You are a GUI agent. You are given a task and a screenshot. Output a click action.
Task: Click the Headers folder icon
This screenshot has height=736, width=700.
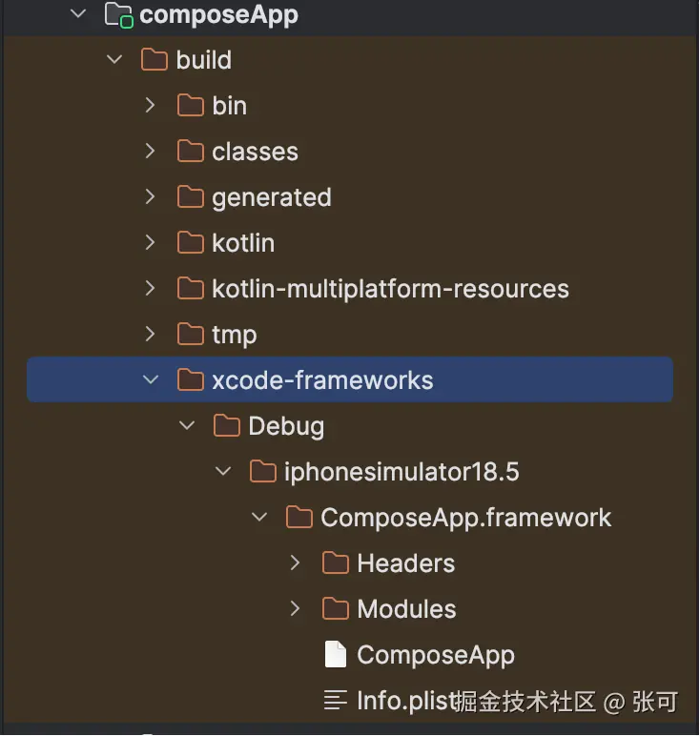coord(336,563)
